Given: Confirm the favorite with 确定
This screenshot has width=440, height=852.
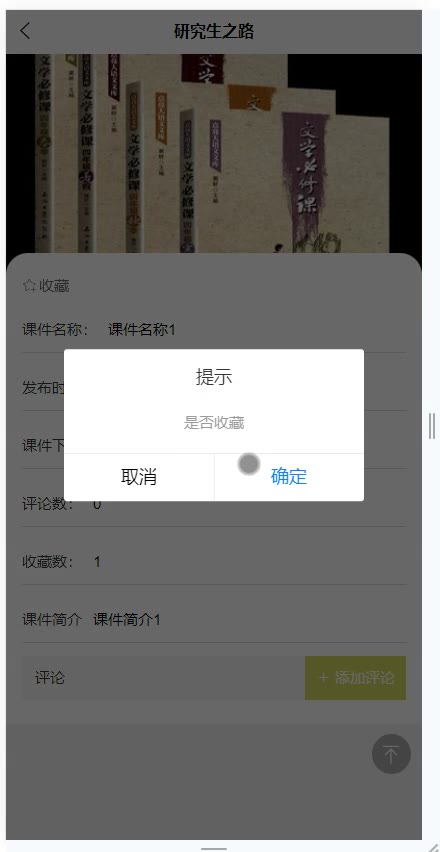Looking at the screenshot, I should [x=289, y=477].
